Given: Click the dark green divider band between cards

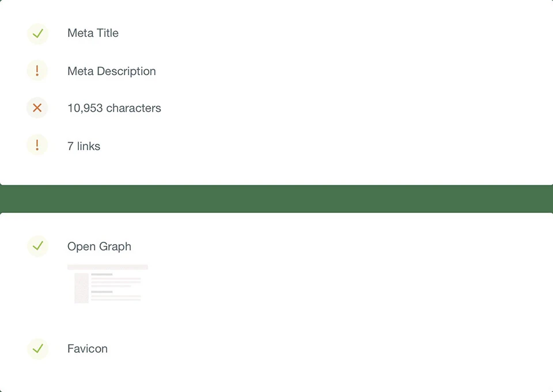Looking at the screenshot, I should (276, 199).
